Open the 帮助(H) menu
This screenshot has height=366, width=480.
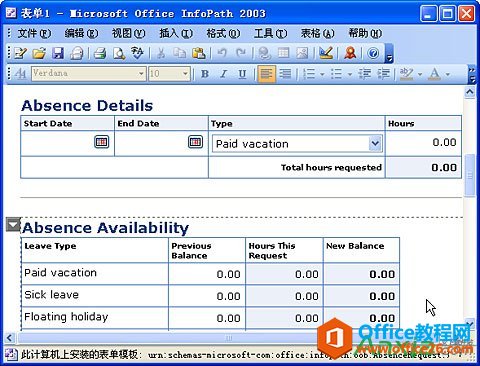365,33
